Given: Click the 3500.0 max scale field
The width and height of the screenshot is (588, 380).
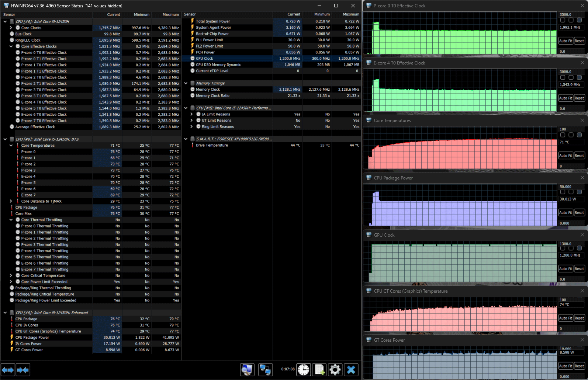Looking at the screenshot, I should (571, 15).
